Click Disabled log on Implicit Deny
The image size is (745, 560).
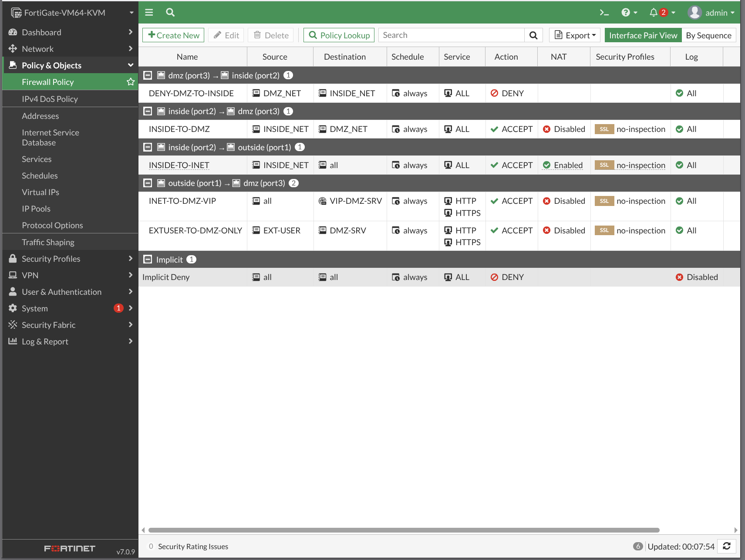point(697,277)
